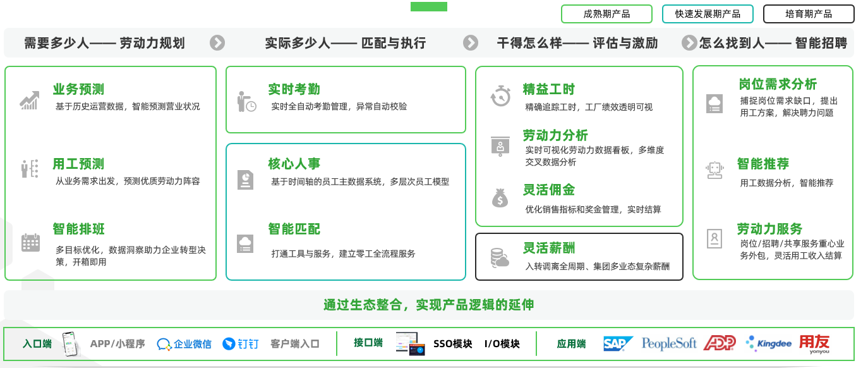Click the arrow before 怎么找到人

point(689,42)
